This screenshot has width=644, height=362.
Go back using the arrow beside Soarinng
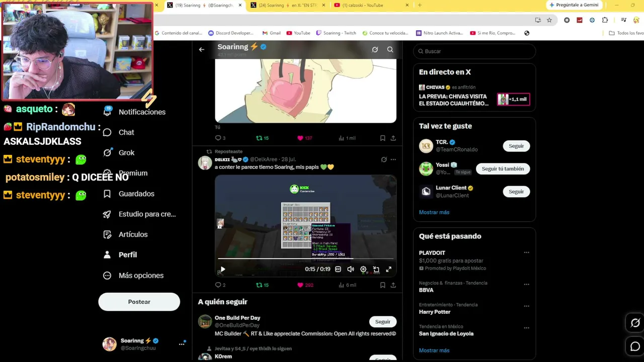click(x=201, y=49)
